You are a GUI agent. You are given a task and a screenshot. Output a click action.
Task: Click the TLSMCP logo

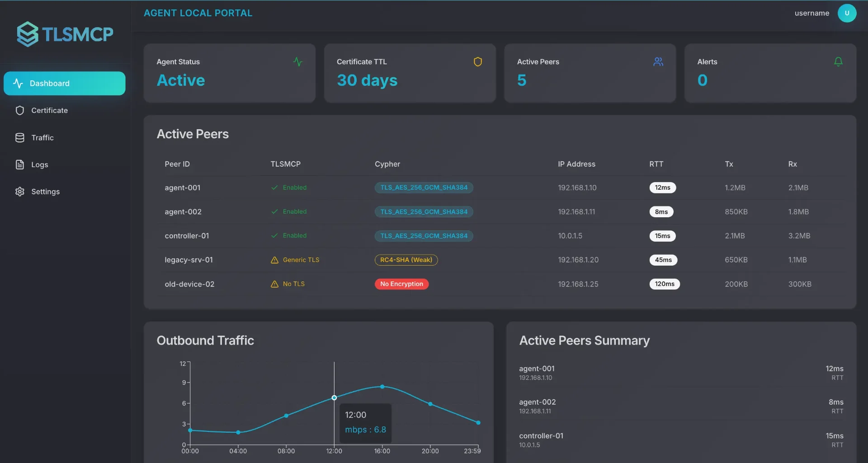[x=65, y=34]
